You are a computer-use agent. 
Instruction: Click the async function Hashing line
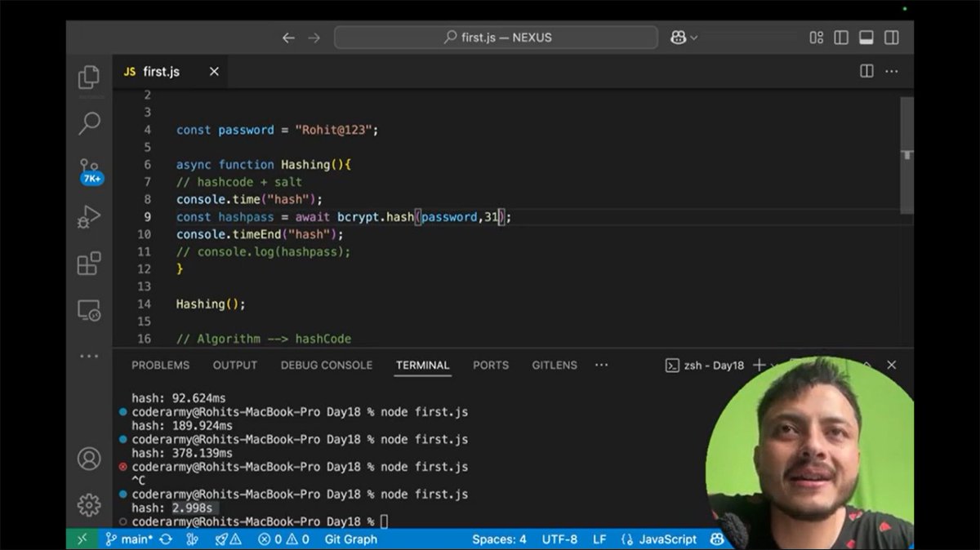(264, 165)
